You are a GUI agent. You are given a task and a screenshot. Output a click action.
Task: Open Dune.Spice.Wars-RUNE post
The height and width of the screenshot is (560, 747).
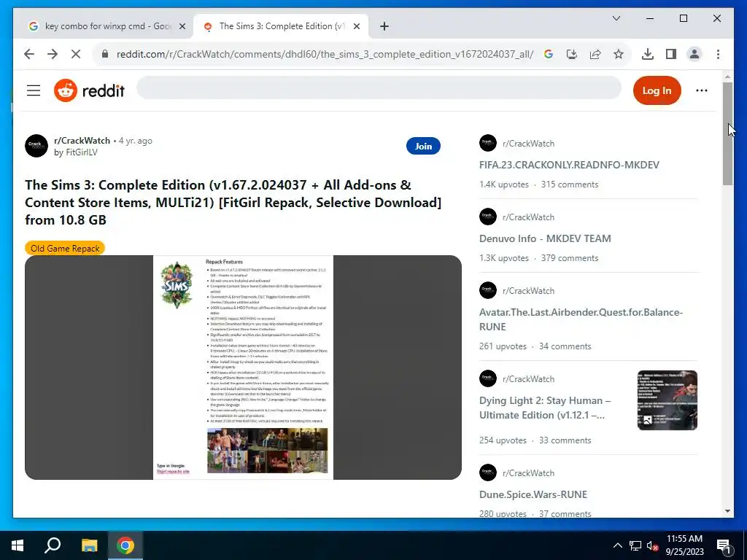point(533,494)
